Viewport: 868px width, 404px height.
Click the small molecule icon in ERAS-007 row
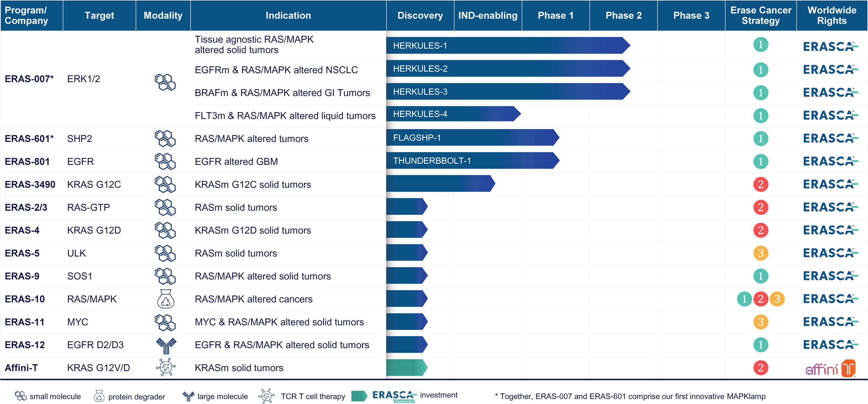(165, 82)
